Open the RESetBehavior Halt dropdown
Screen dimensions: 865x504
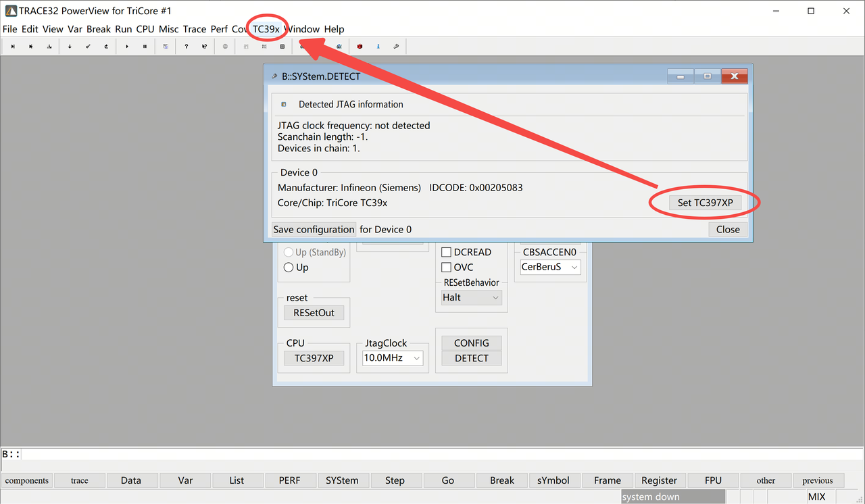[471, 297]
